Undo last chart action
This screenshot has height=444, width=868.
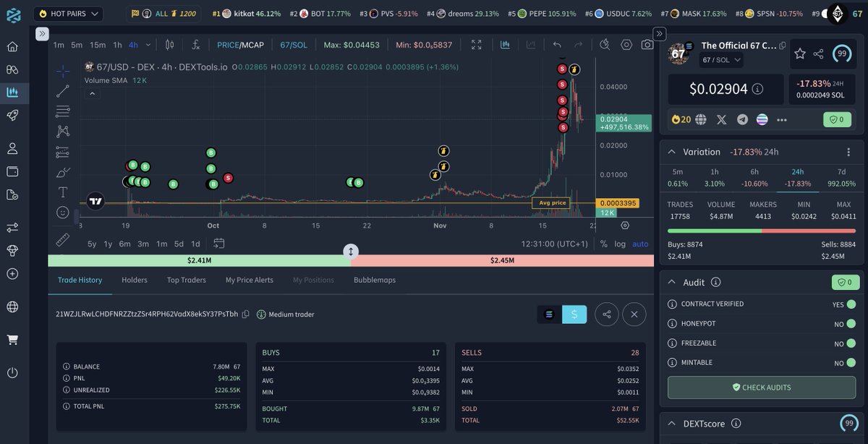pos(557,45)
